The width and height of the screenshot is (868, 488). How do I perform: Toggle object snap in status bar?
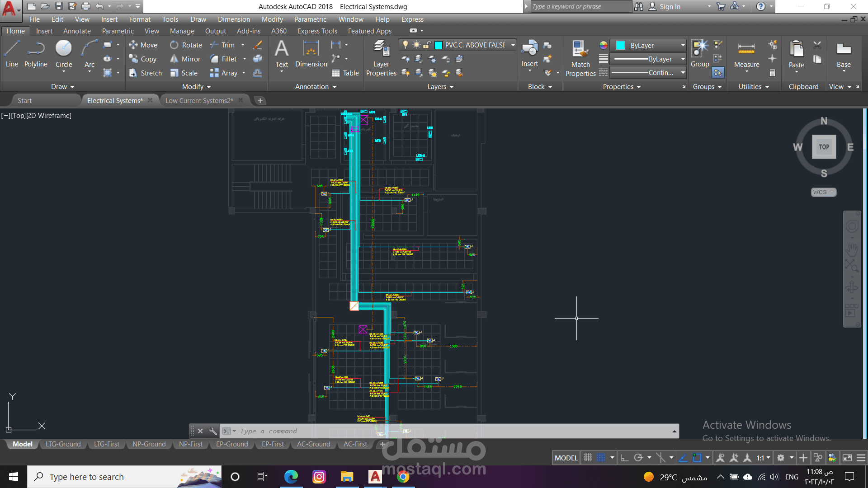point(697,458)
